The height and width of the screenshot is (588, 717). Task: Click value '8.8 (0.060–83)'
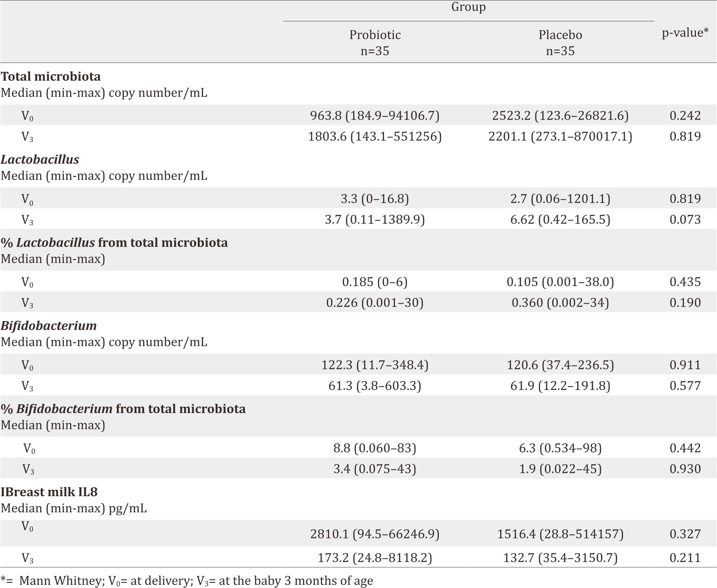(375, 448)
